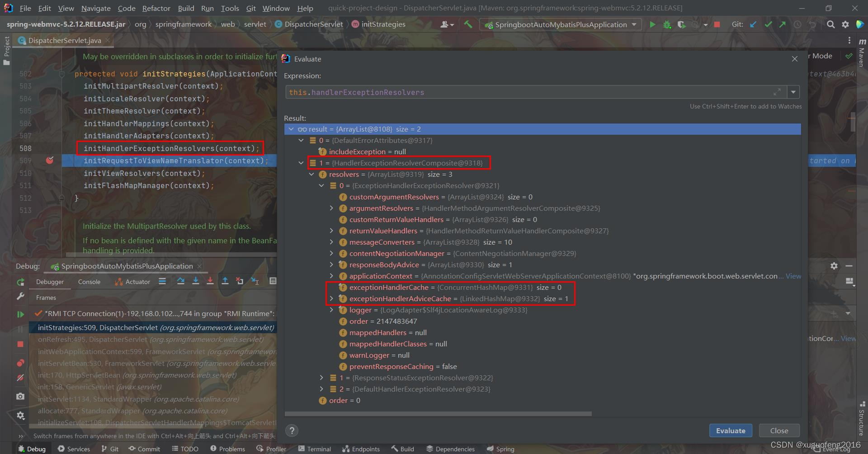Click the Close button in the Evaluate dialog
868x454 pixels.
point(779,430)
